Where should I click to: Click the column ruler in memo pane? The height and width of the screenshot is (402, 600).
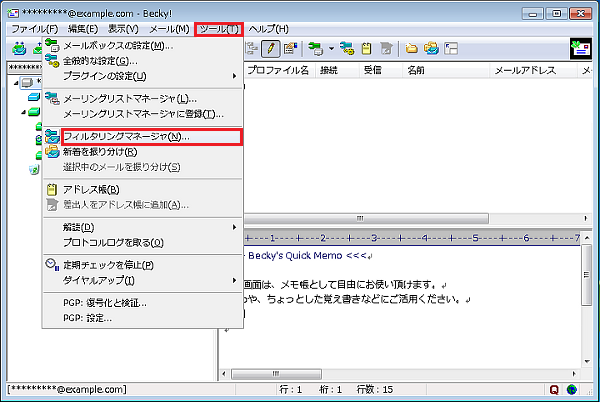click(412, 238)
